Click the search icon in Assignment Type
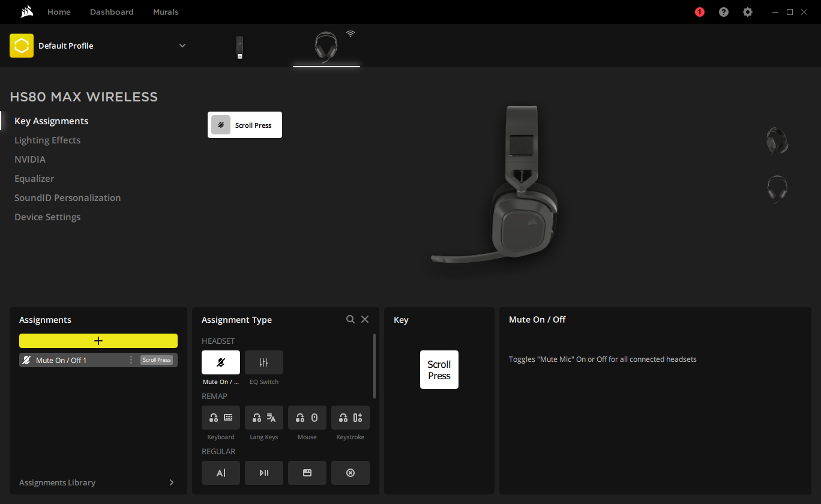 [x=350, y=320]
